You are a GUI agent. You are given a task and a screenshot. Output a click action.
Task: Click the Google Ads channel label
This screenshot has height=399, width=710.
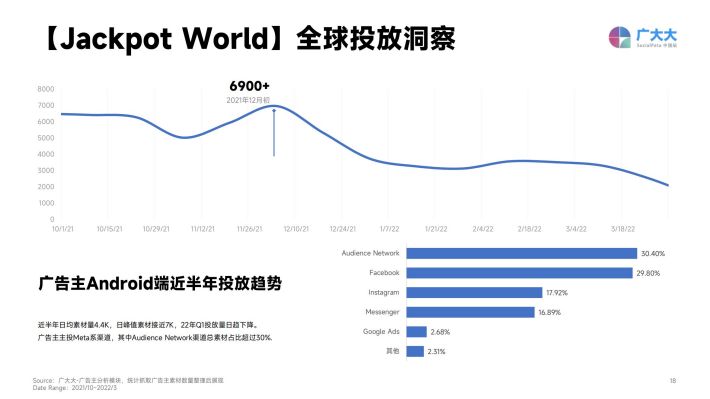tap(381, 332)
